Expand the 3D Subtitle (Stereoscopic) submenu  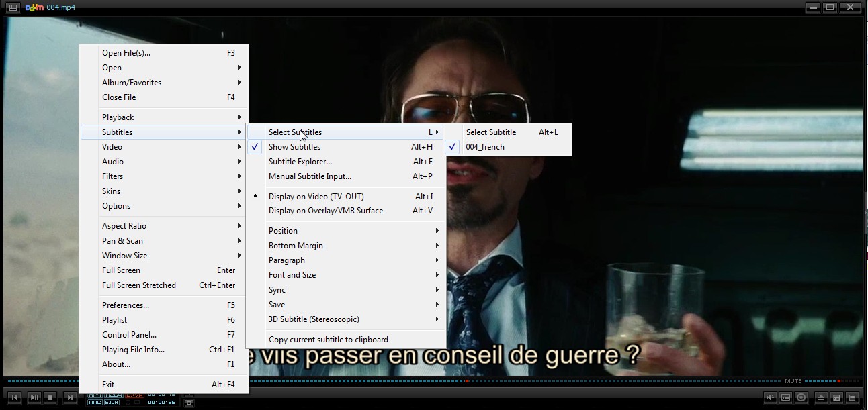345,319
